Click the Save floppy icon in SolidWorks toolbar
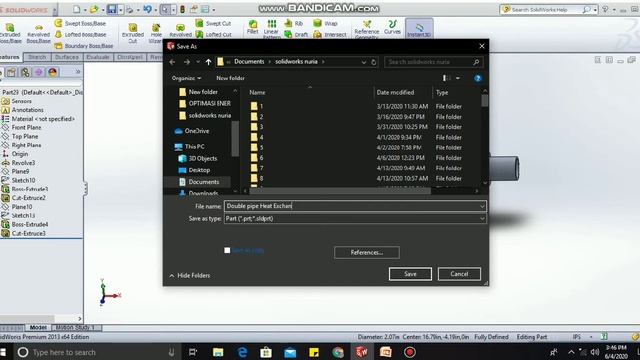640x360 pixels. coord(111,9)
